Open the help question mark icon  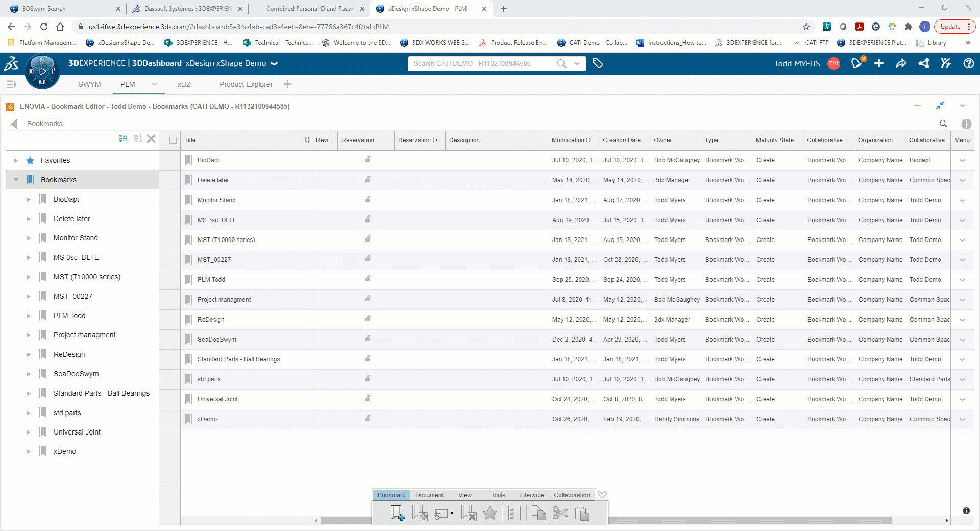coord(968,63)
